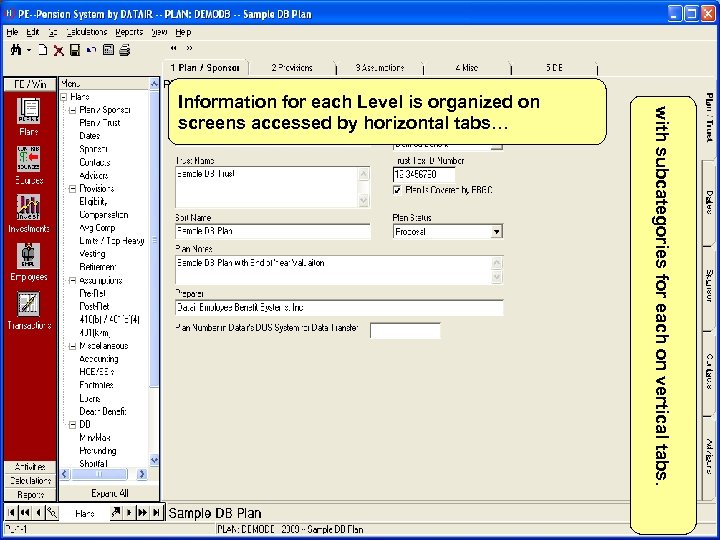This screenshot has width=720, height=540.
Task: Click into the Short Name field
Action: click(x=273, y=231)
